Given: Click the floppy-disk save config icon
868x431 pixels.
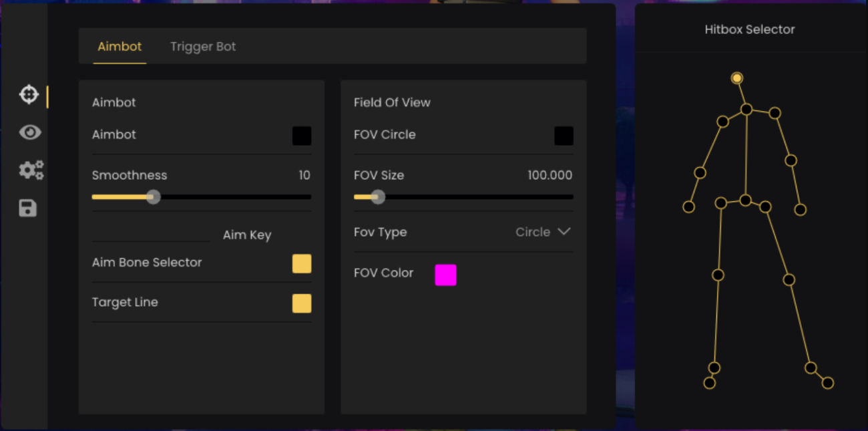Looking at the screenshot, I should point(28,208).
